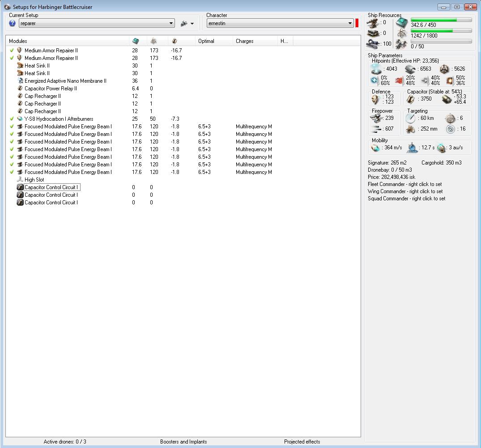The image size is (481, 448).
Task: Click the sensor strength icon showing 16
Action: coord(450,129)
